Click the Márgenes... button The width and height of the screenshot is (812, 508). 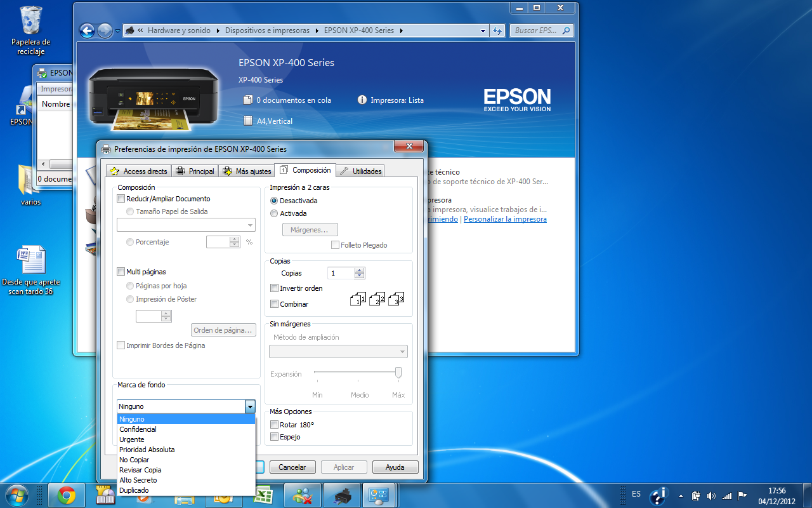click(x=310, y=230)
